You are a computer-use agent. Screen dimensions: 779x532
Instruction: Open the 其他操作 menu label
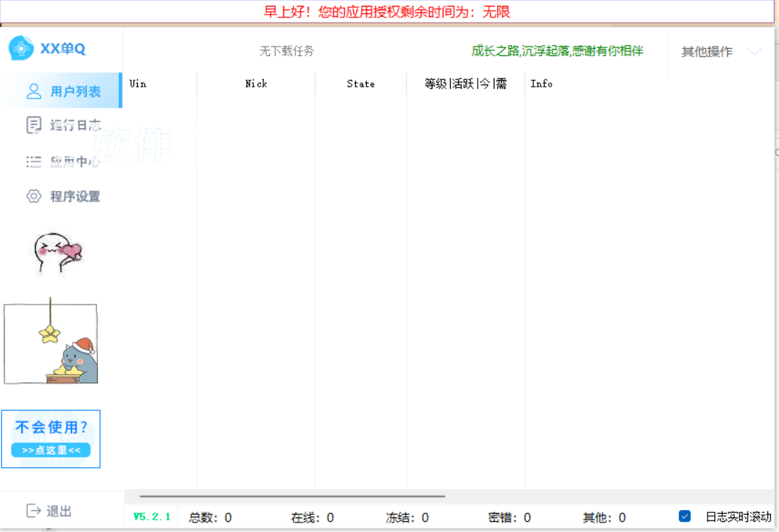click(x=706, y=52)
